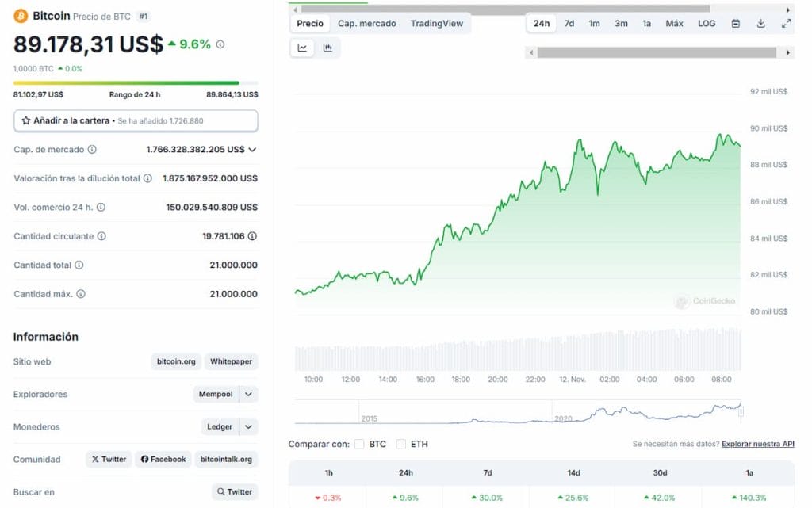Viewport: 812px width, 508px height.
Task: Switch to line chart view icon
Action: [302, 48]
